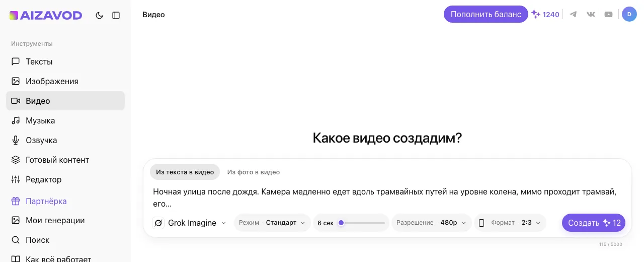Open Как всё работает page

[x=65, y=259]
